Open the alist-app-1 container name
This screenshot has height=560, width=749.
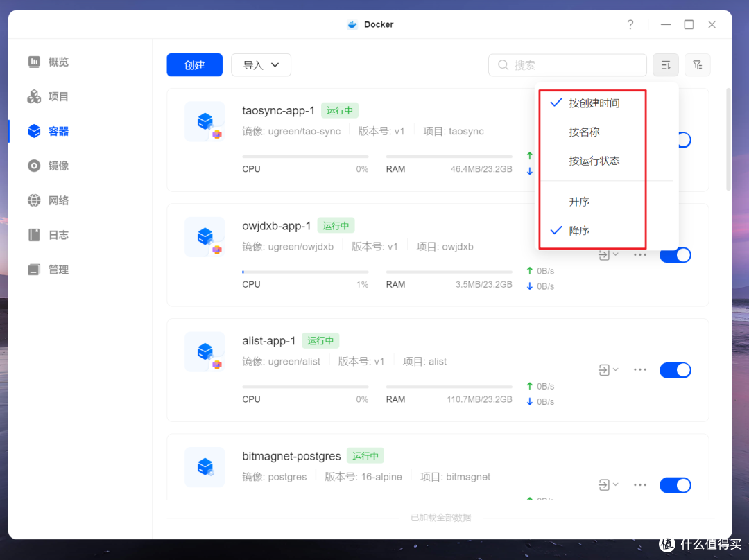click(x=268, y=341)
